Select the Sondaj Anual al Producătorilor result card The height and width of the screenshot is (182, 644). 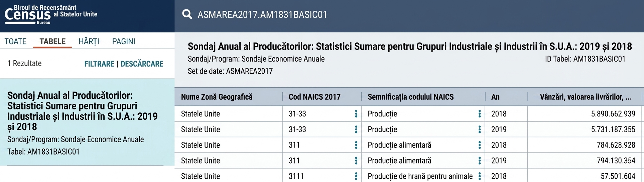87,122
